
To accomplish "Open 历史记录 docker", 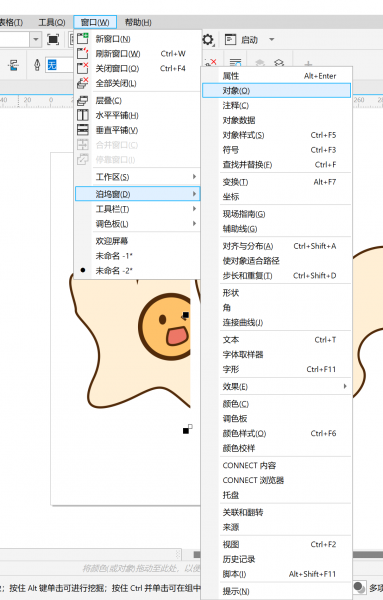I will click(x=276, y=559).
